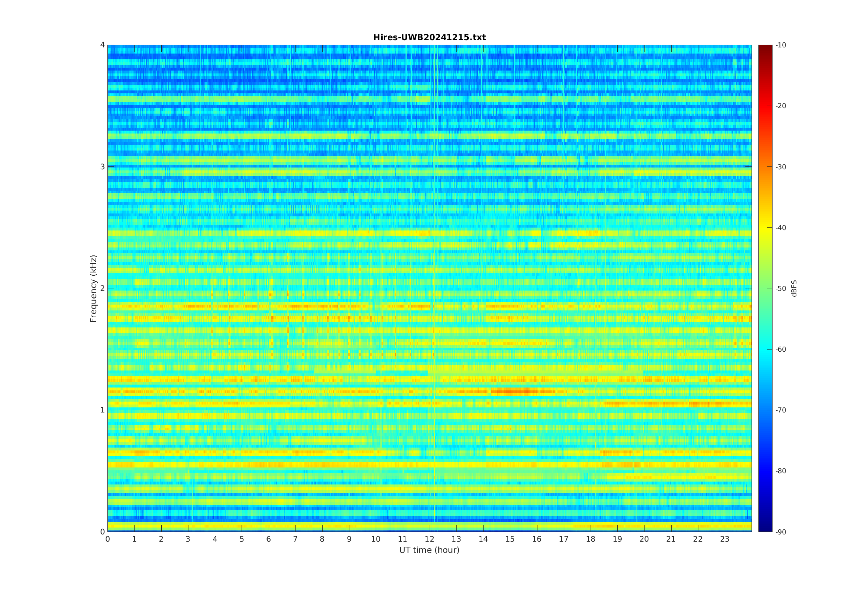
Task: Click the x-axis tick label 23
Action: click(x=725, y=539)
